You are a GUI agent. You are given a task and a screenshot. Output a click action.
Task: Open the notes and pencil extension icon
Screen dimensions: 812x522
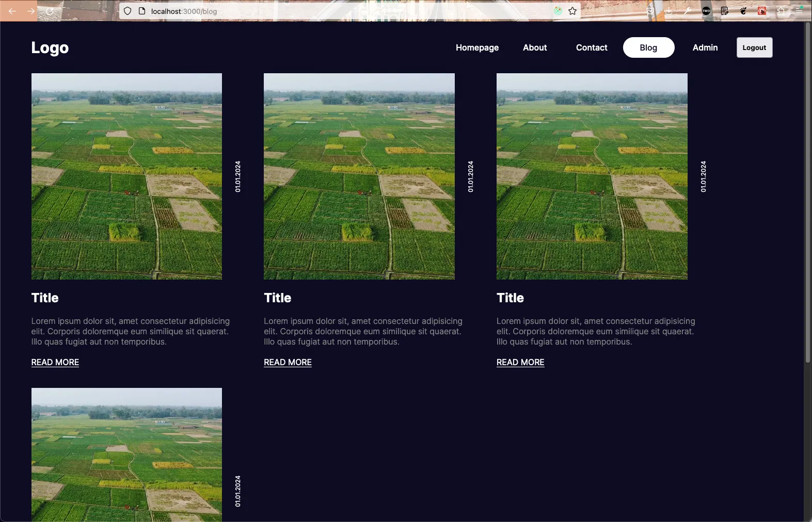click(725, 11)
